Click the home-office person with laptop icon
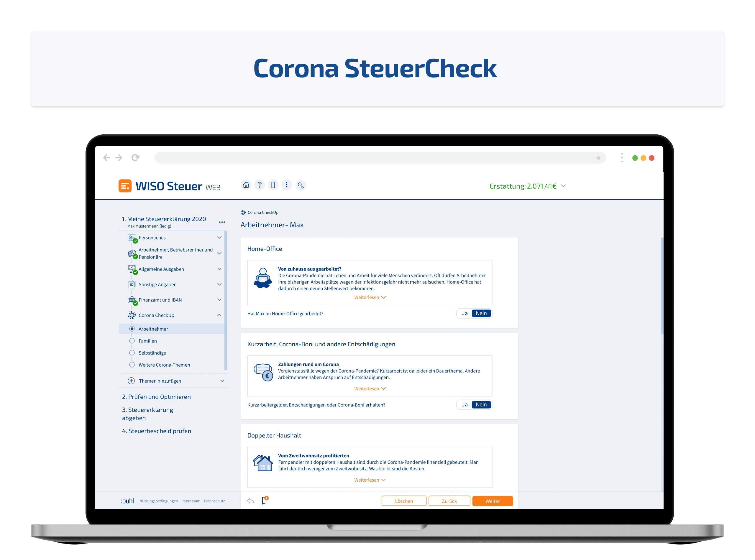 [x=263, y=278]
